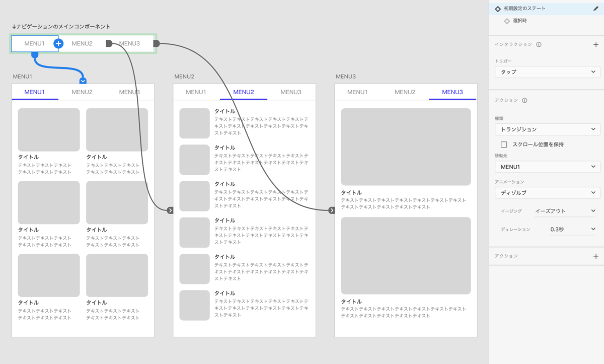Screen dimensions: 604x364
Task: Select MENU1 item in the main navigation component
Action: coord(35,44)
